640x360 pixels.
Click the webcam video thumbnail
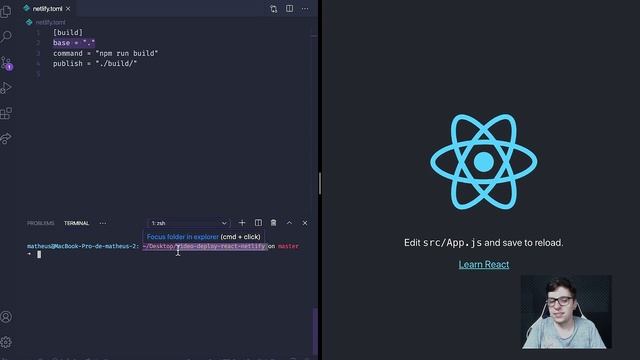(566, 312)
